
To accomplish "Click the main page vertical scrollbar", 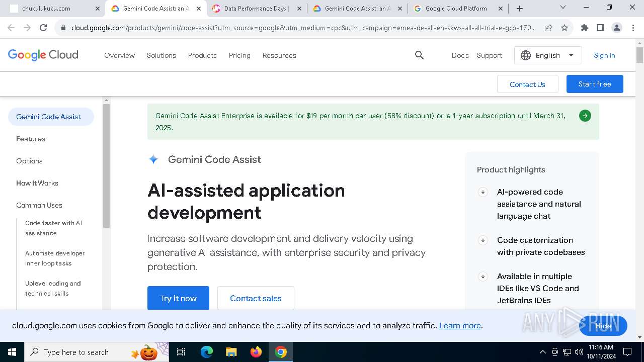I will point(639,55).
